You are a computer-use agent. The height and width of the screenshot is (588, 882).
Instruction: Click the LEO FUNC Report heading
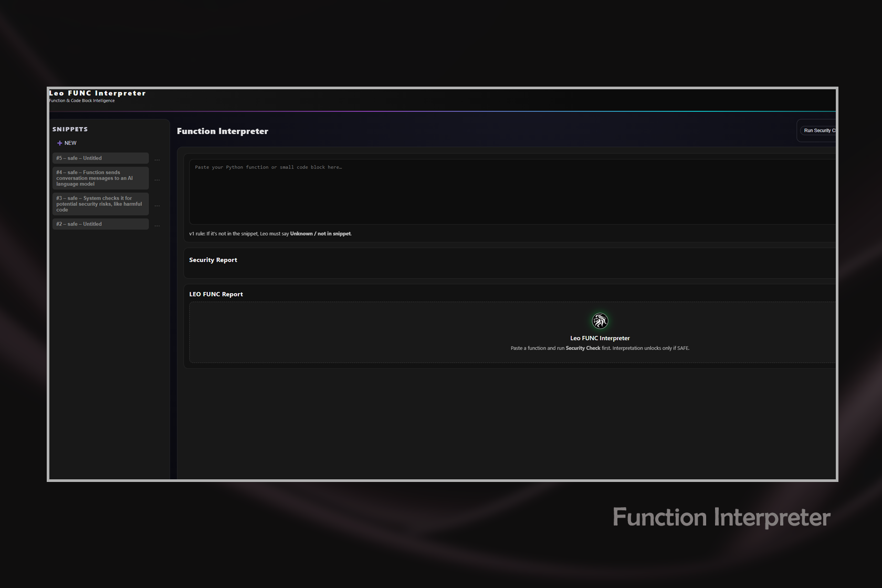pyautogui.click(x=216, y=294)
